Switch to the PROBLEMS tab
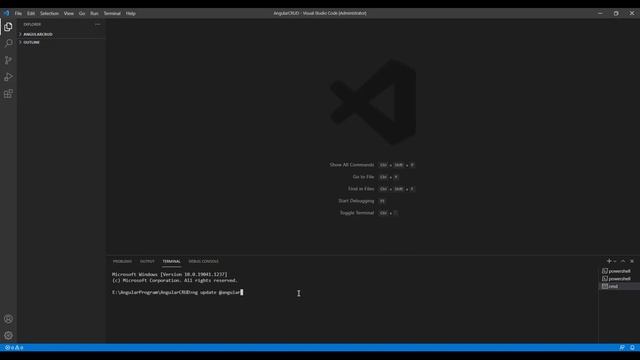Screen dimensions: 640x360 (122, 261)
